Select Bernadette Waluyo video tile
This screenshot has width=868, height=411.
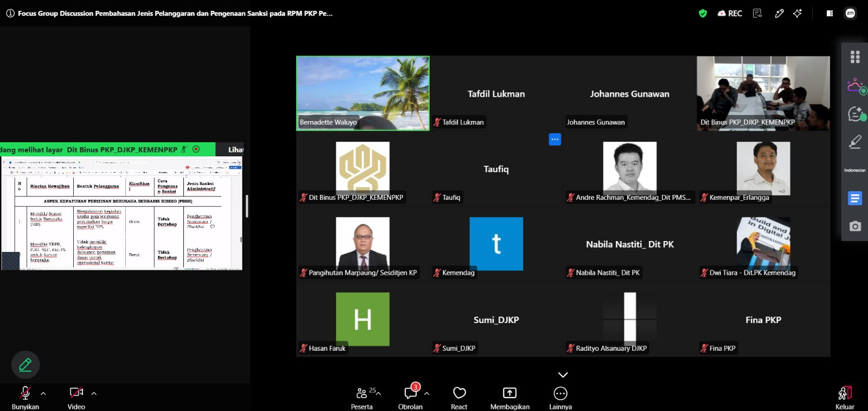tap(363, 93)
